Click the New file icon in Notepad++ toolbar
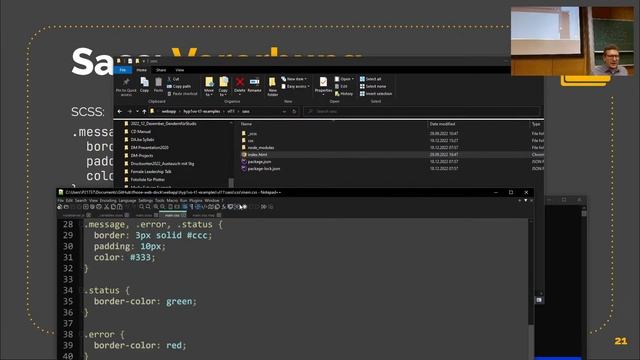Image resolution: width=640 pixels, height=360 pixels. (x=60, y=207)
